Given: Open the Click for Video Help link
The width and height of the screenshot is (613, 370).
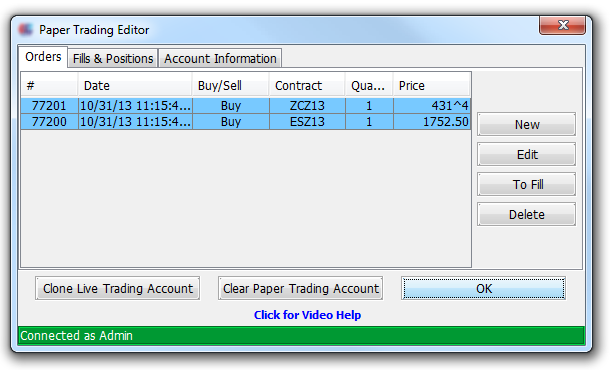Looking at the screenshot, I should point(307,315).
